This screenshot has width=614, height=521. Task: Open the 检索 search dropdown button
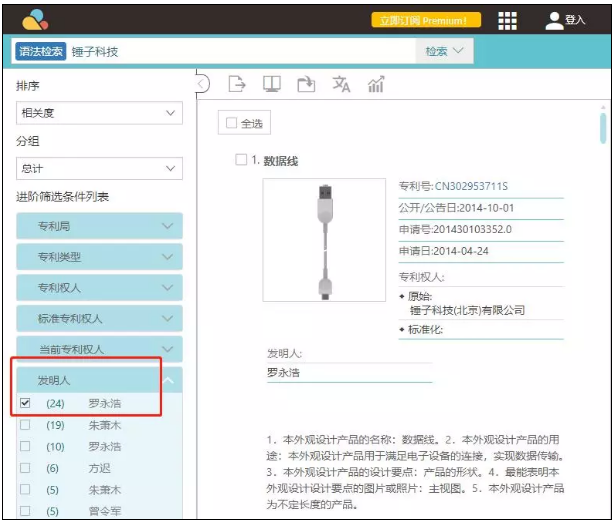tap(445, 51)
